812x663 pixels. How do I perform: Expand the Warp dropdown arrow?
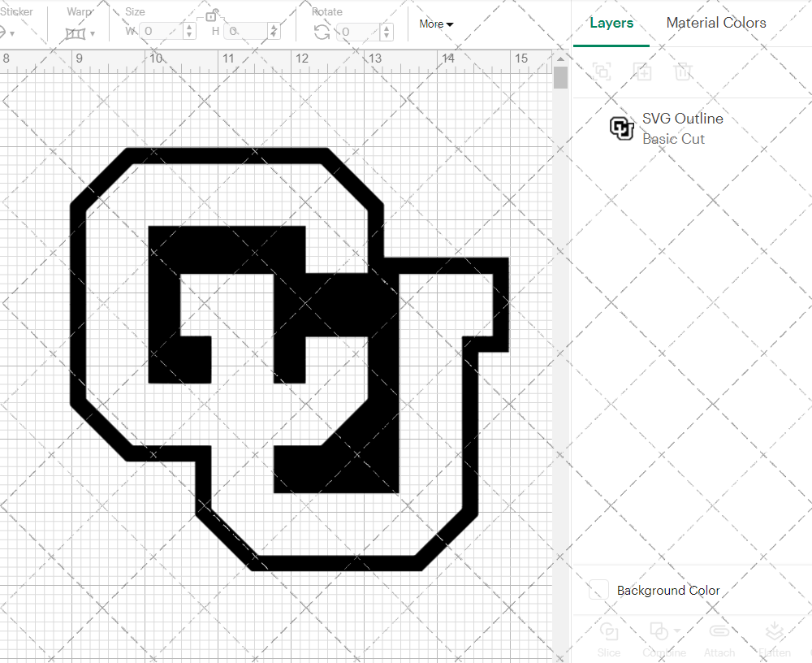93,33
